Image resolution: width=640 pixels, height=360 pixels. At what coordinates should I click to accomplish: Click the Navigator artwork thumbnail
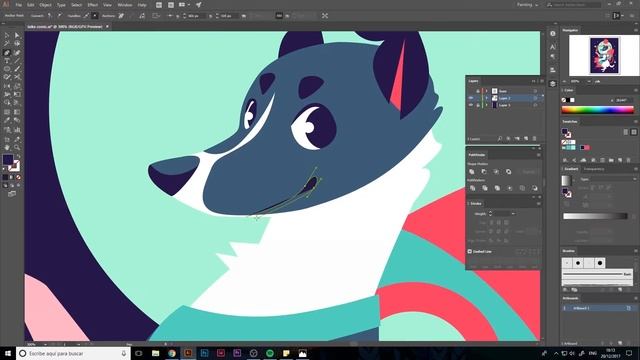click(604, 56)
